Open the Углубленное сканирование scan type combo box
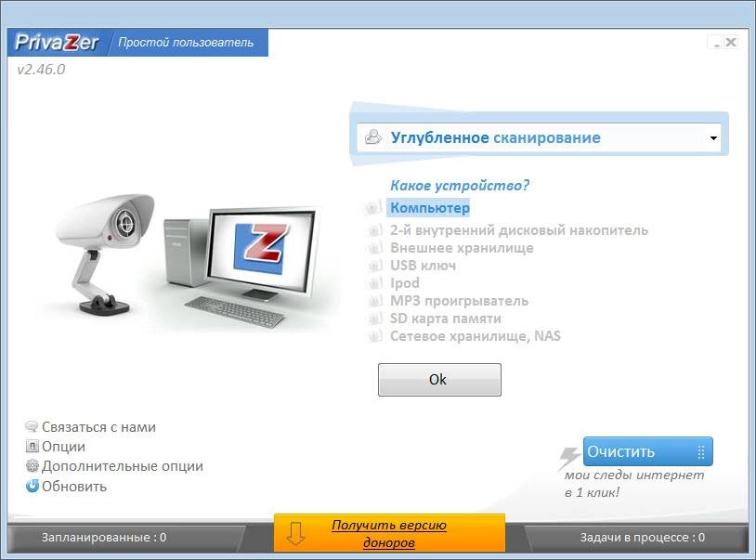 coord(539,137)
